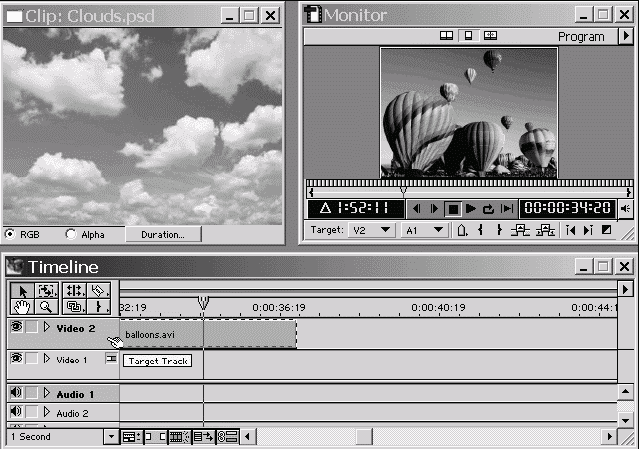639x449 pixels.
Task: Click the Mark In brace icon
Action: click(480, 231)
